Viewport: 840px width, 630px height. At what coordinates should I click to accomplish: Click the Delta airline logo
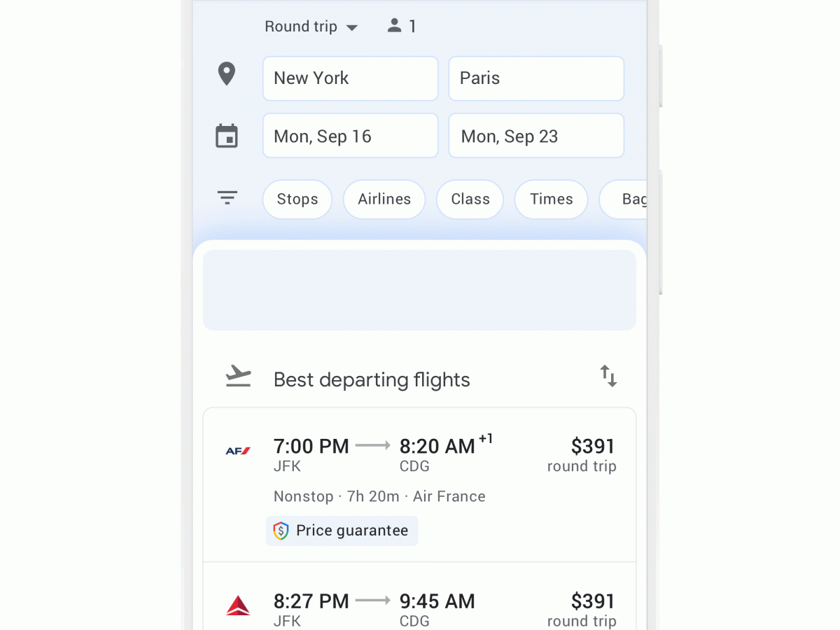[x=238, y=605]
